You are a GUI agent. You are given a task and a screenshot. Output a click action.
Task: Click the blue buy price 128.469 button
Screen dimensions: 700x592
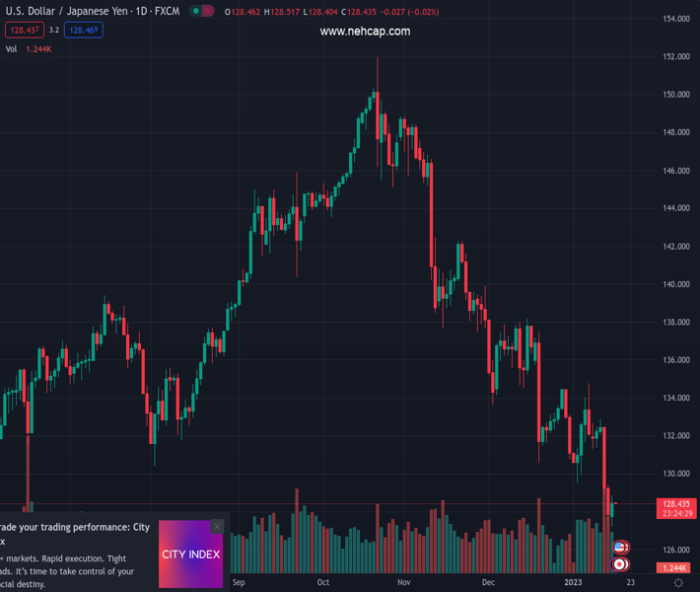coord(84,31)
